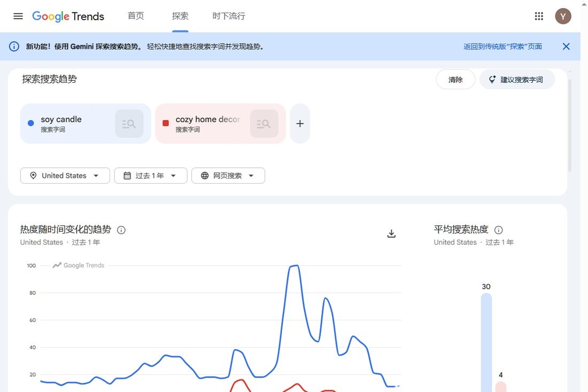Select the 探索 tab
The height and width of the screenshot is (392, 588).
(x=180, y=16)
